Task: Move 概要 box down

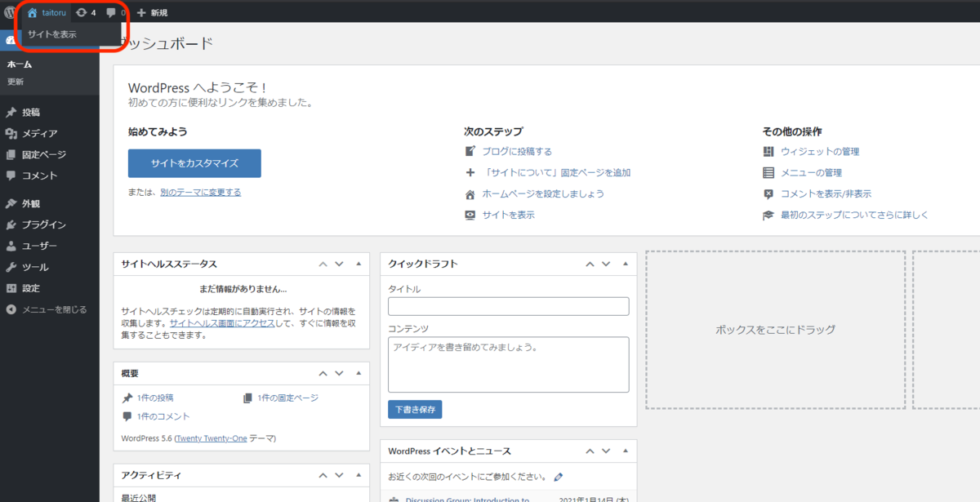Action: click(x=339, y=373)
